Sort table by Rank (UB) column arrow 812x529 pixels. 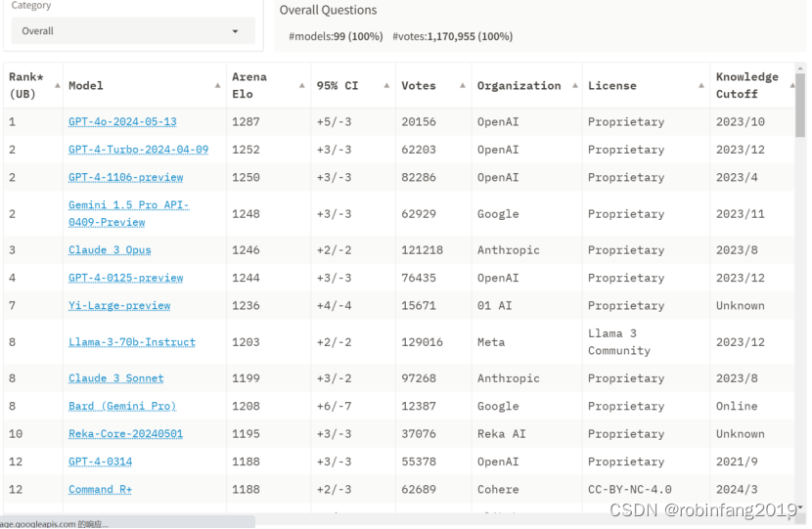tap(58, 85)
